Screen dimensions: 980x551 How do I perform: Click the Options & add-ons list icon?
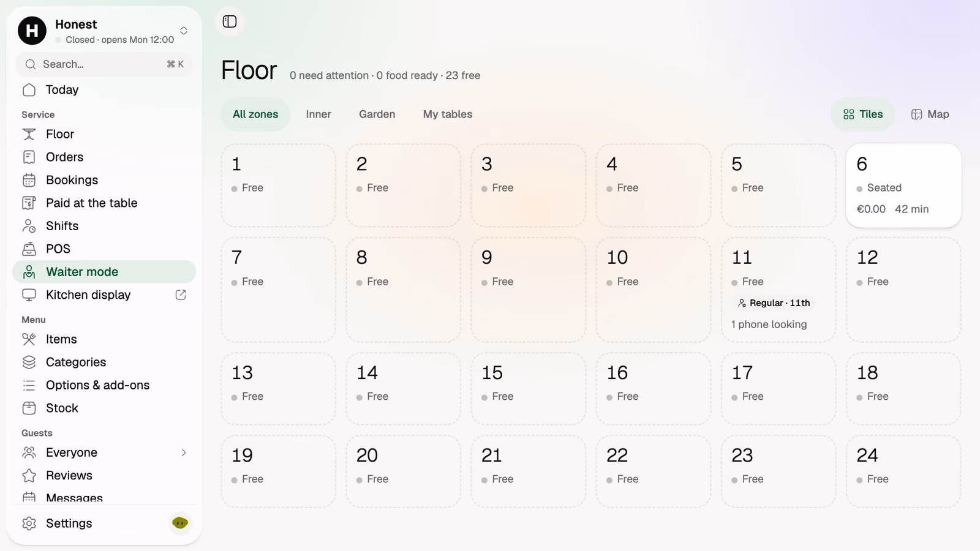(29, 385)
